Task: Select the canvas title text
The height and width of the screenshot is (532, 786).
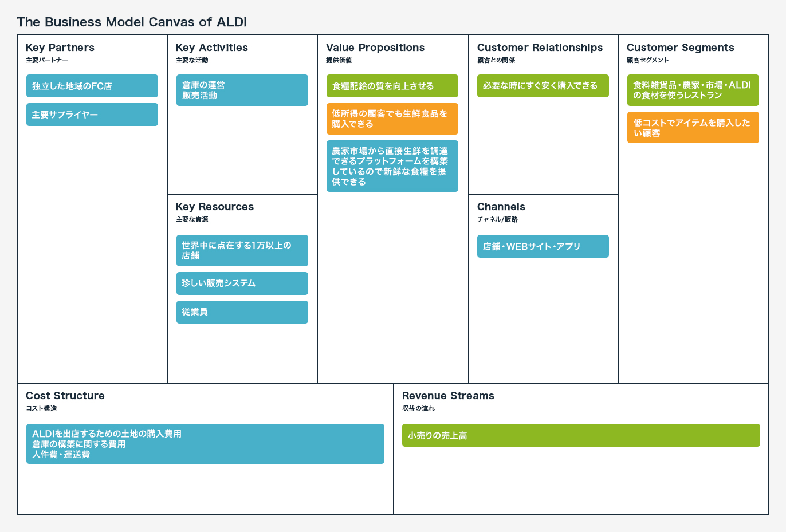Action: point(132,22)
